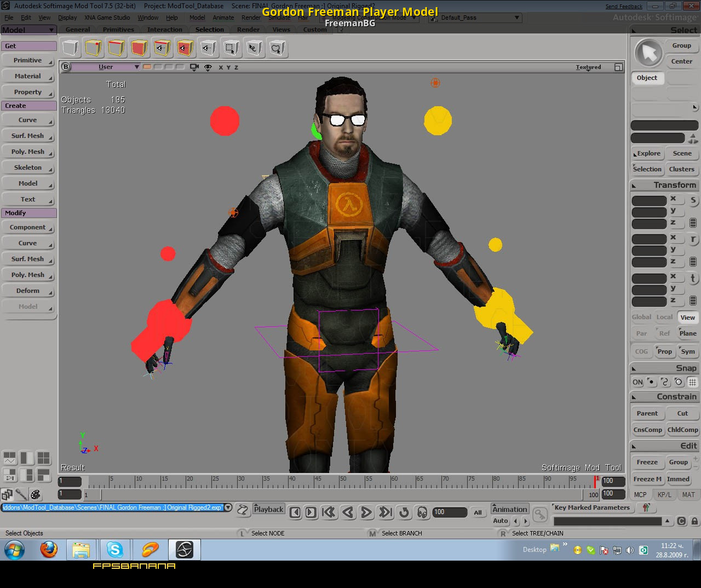Collapse the Transform panel
This screenshot has width=701, height=588.
click(x=634, y=186)
